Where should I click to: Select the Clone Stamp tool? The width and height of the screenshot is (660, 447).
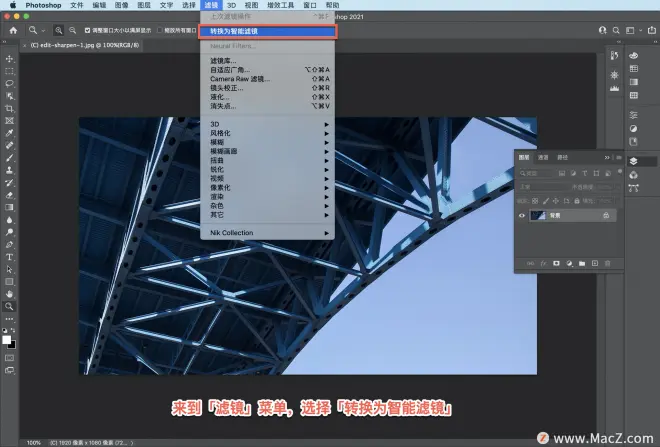[9, 170]
